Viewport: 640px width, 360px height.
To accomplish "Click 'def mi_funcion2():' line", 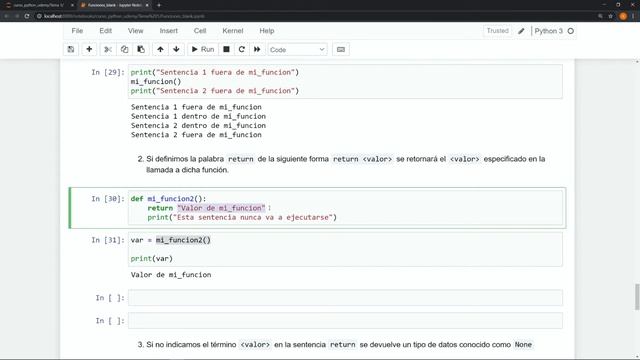I will pos(169,199).
